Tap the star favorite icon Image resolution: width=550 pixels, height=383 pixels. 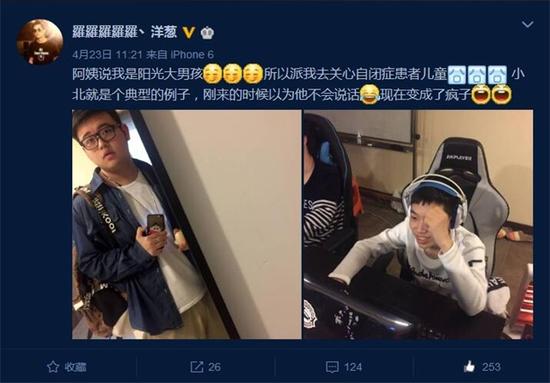tap(53, 367)
